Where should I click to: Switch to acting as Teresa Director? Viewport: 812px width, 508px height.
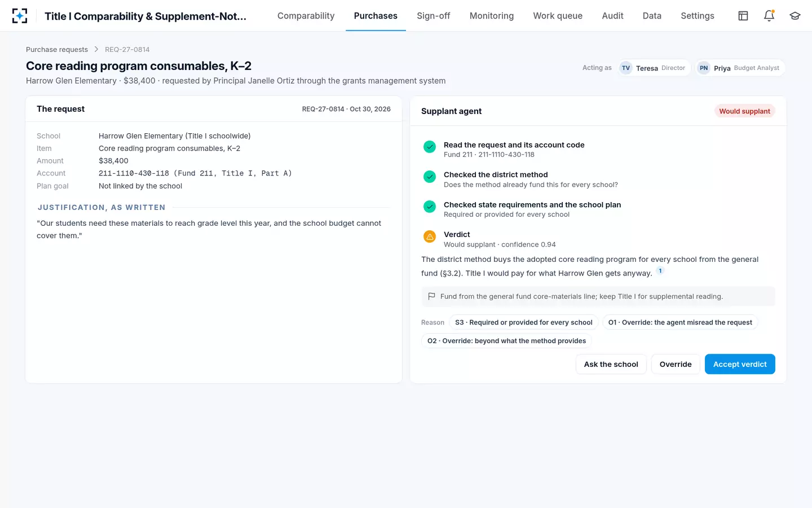pos(654,68)
